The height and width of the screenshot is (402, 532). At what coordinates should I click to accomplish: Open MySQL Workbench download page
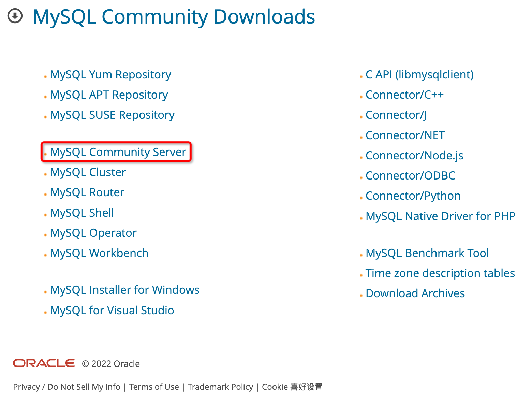tap(99, 253)
